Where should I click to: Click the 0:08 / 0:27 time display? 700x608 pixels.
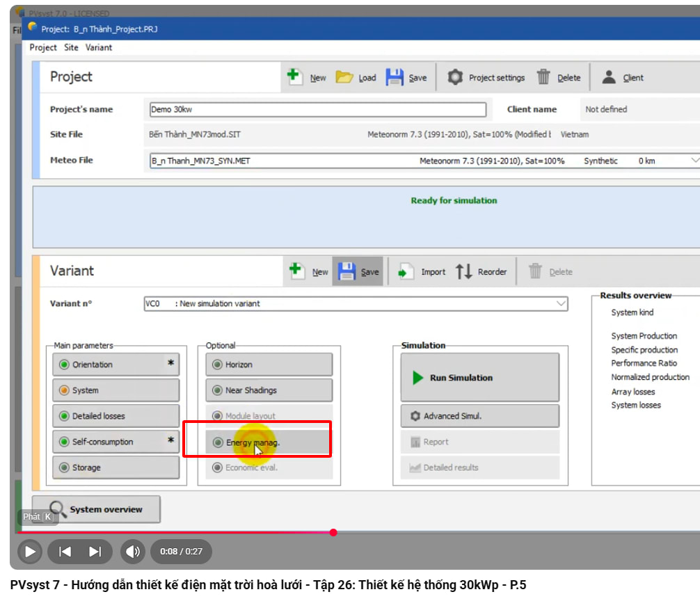click(x=181, y=552)
